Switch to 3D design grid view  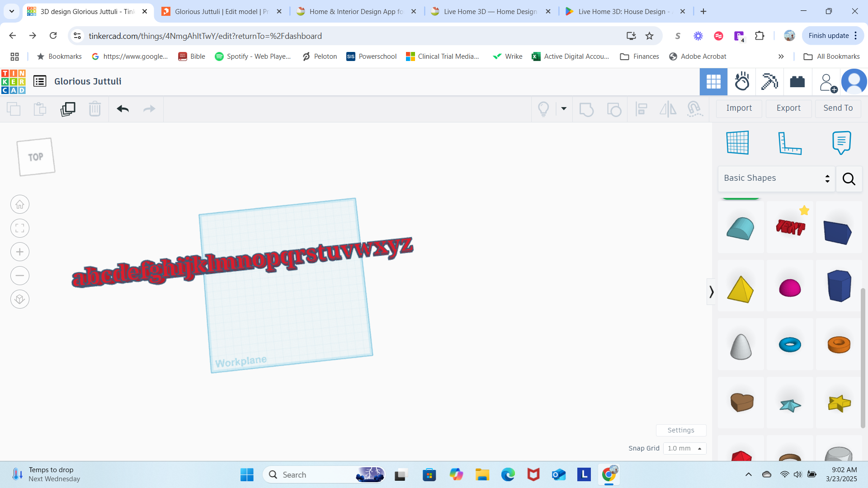tap(713, 82)
